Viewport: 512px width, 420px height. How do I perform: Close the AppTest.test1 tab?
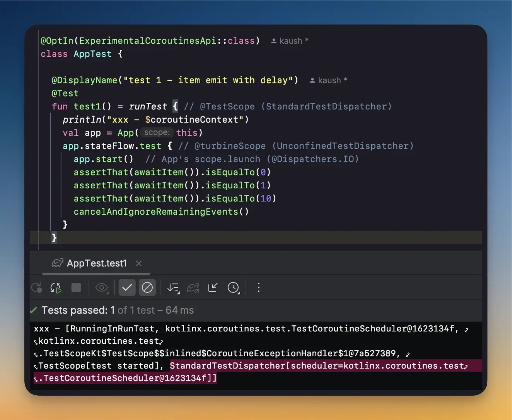pyautogui.click(x=139, y=263)
